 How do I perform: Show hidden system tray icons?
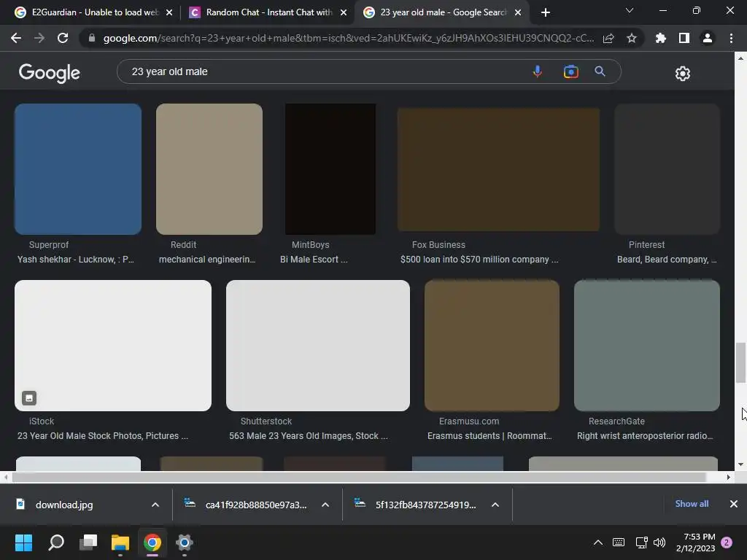(x=598, y=542)
